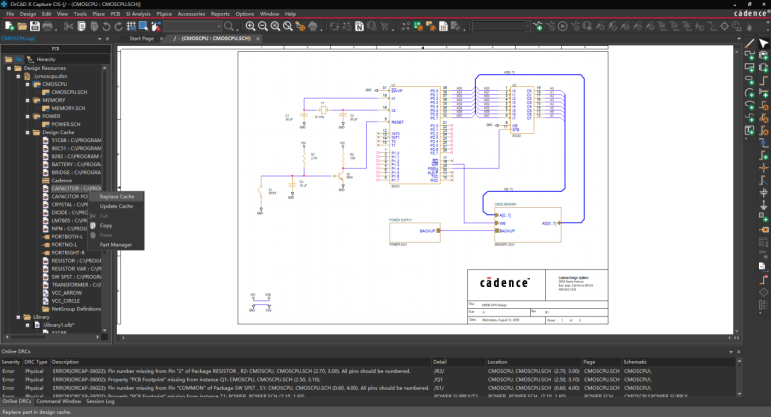Collapse the POWER folder node

coord(28,116)
